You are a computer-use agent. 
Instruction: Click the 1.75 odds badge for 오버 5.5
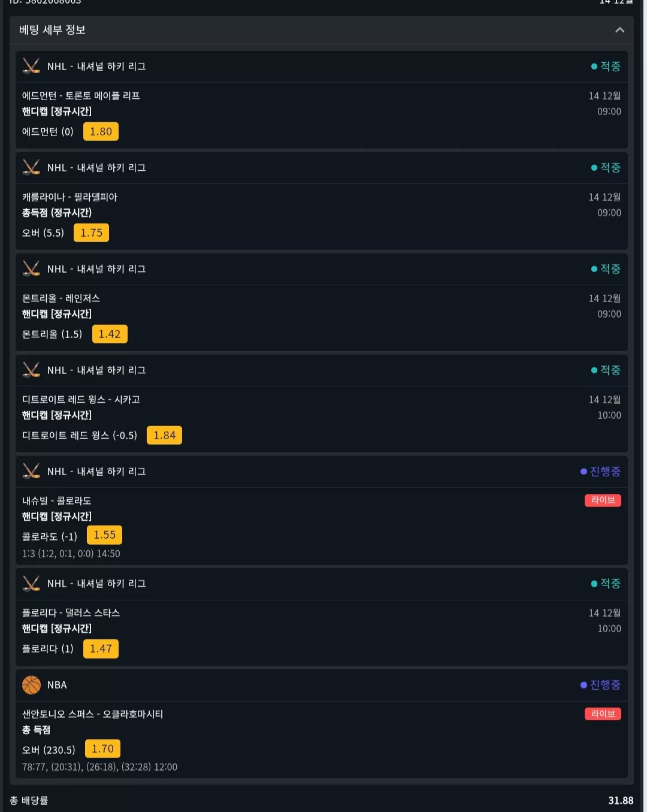(x=91, y=233)
